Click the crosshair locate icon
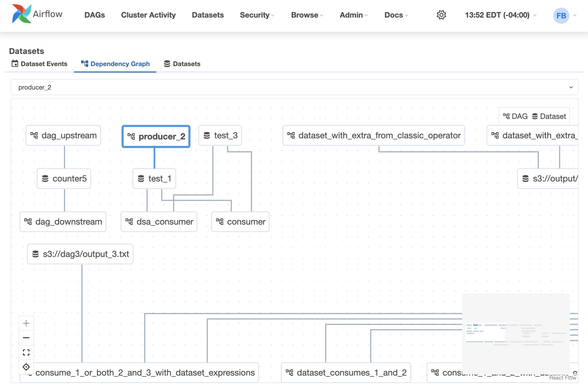The width and height of the screenshot is (588, 390). coord(26,367)
